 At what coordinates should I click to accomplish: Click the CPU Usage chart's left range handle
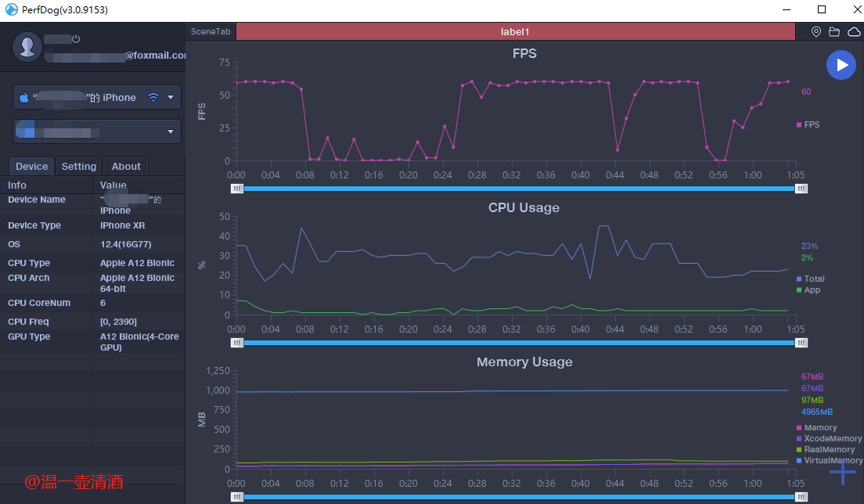(237, 343)
